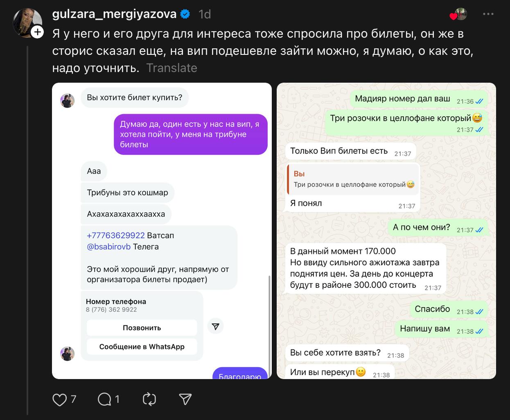510x420 pixels.
Task: Open comments via speech bubble icon
Action: (104, 400)
